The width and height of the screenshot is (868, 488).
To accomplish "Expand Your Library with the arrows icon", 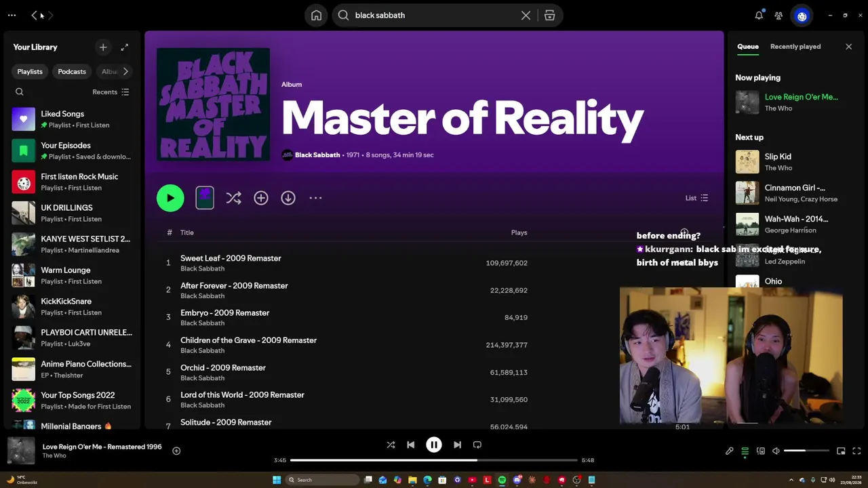I will pos(124,47).
